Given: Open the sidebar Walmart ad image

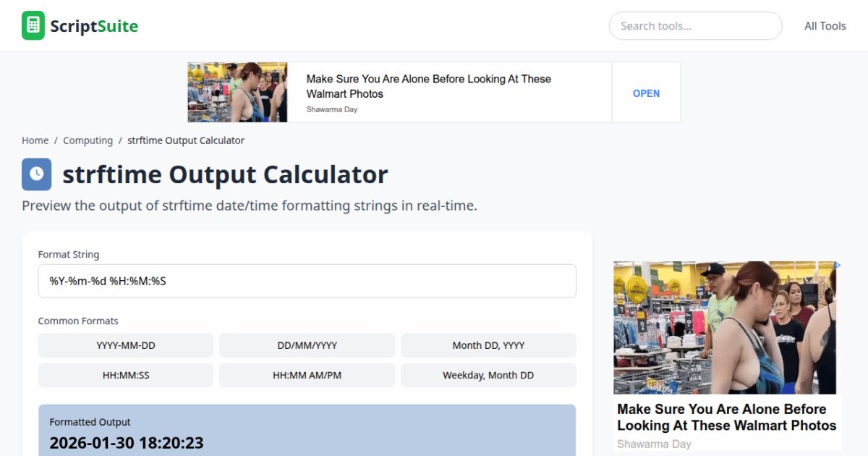Looking at the screenshot, I should [x=725, y=327].
